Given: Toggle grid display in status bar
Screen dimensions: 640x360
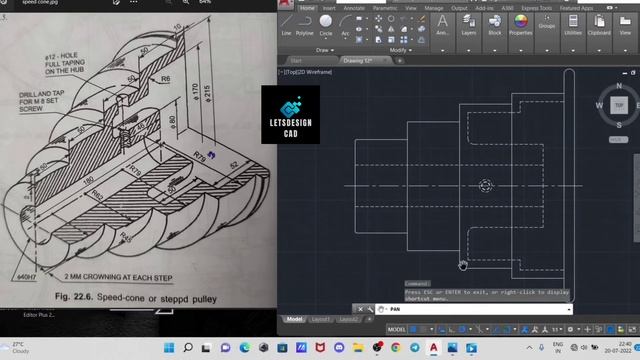Looking at the screenshot, I should (x=413, y=329).
